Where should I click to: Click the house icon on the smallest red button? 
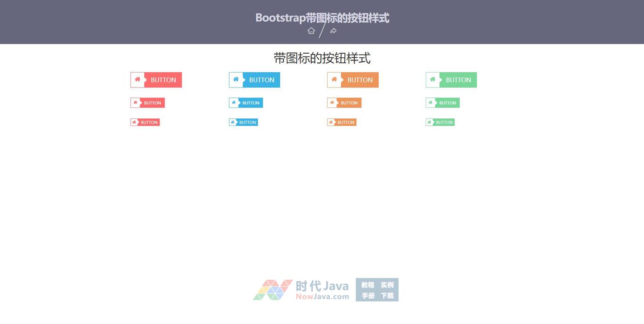coord(134,122)
